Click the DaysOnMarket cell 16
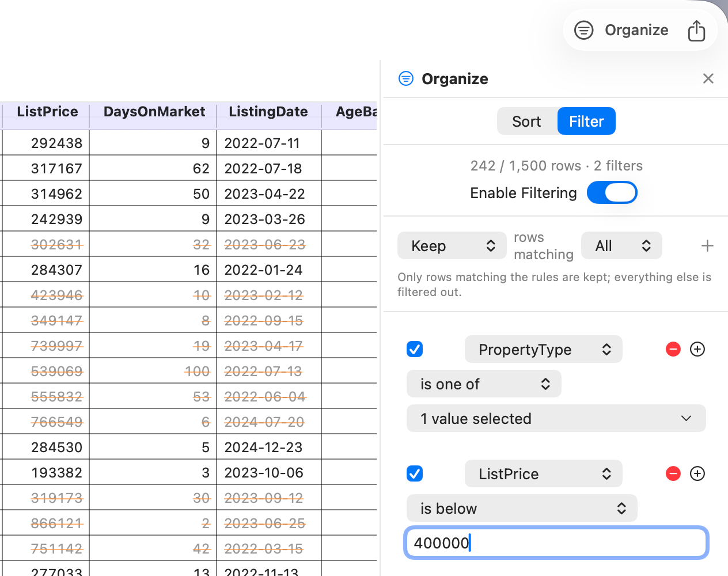Image resolution: width=728 pixels, height=576 pixels. 153,270
